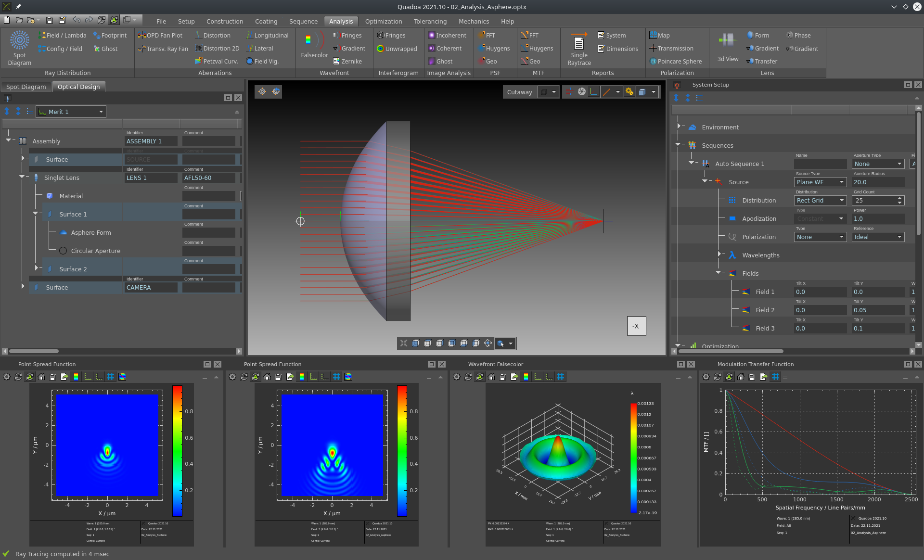Select Field 2 in System Setup
924x560 pixels.
coord(765,310)
